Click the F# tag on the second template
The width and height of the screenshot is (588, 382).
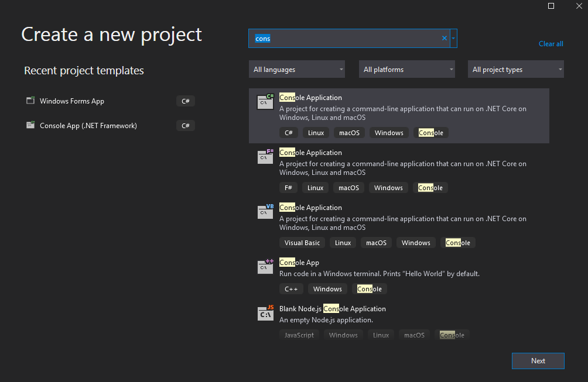point(288,188)
